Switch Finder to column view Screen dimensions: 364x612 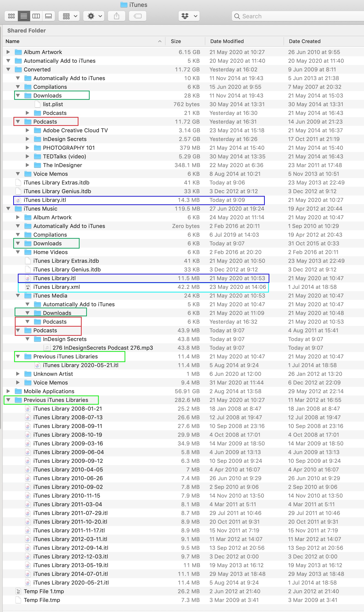pyautogui.click(x=36, y=16)
